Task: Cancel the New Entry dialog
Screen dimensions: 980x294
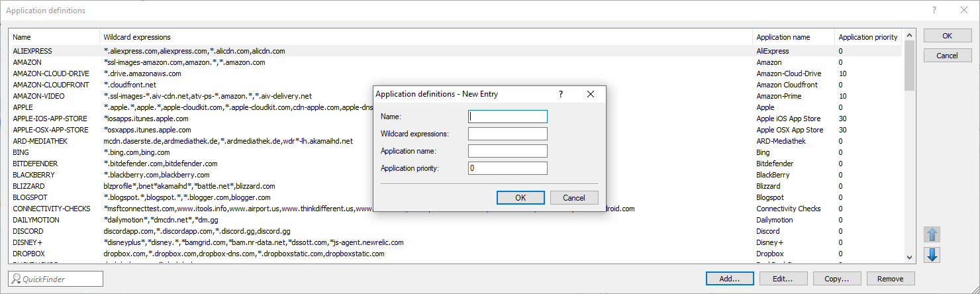Action: (574, 197)
